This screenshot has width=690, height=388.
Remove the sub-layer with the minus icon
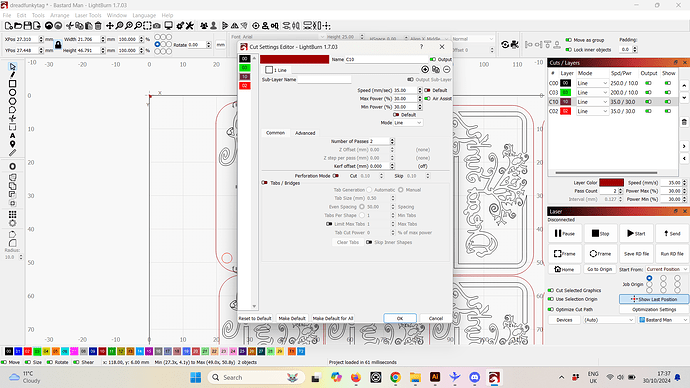[447, 70]
